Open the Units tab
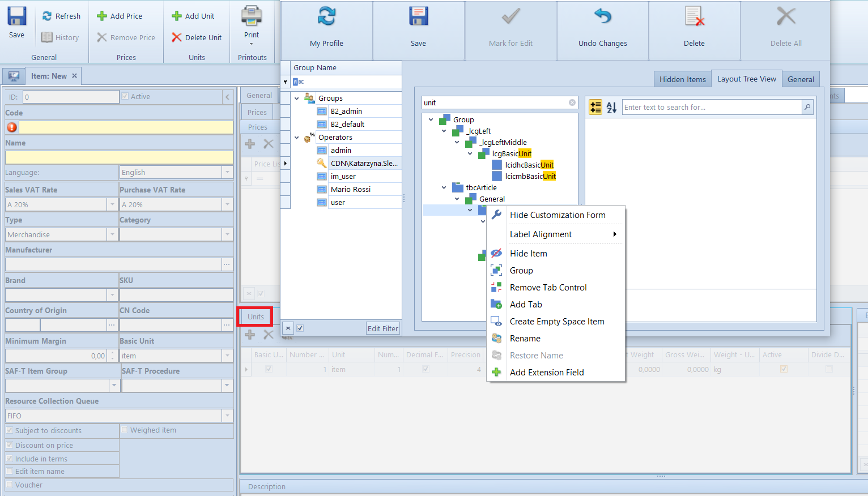 click(x=256, y=317)
